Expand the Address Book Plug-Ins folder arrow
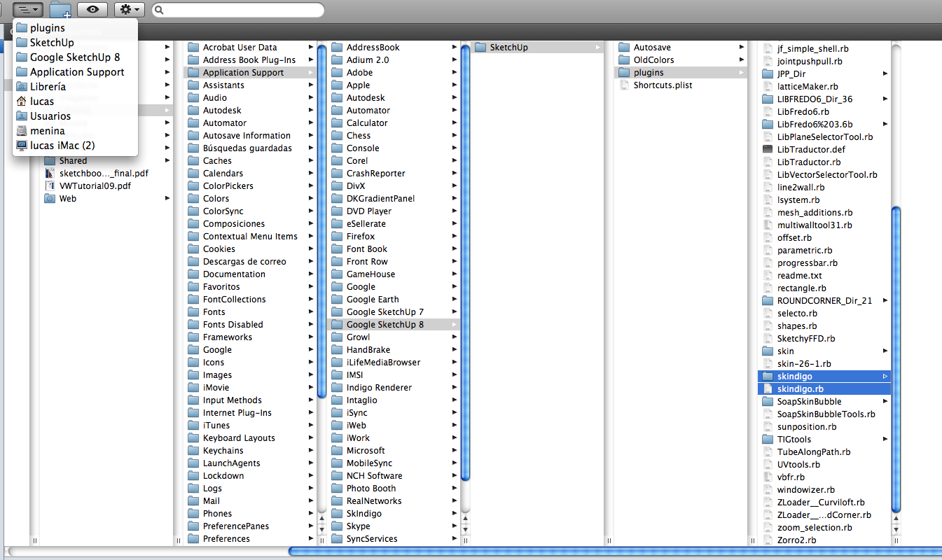Screen dimensions: 942x560 pos(311,60)
